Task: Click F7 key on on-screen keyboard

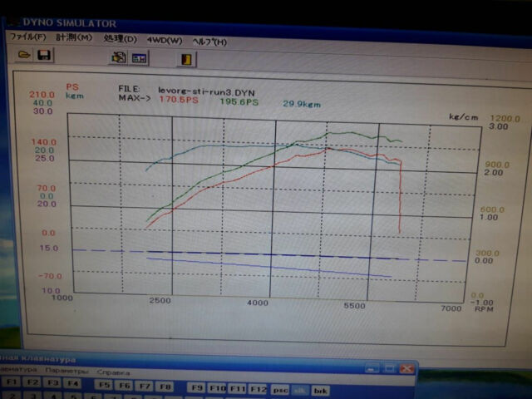Action: click(x=145, y=386)
